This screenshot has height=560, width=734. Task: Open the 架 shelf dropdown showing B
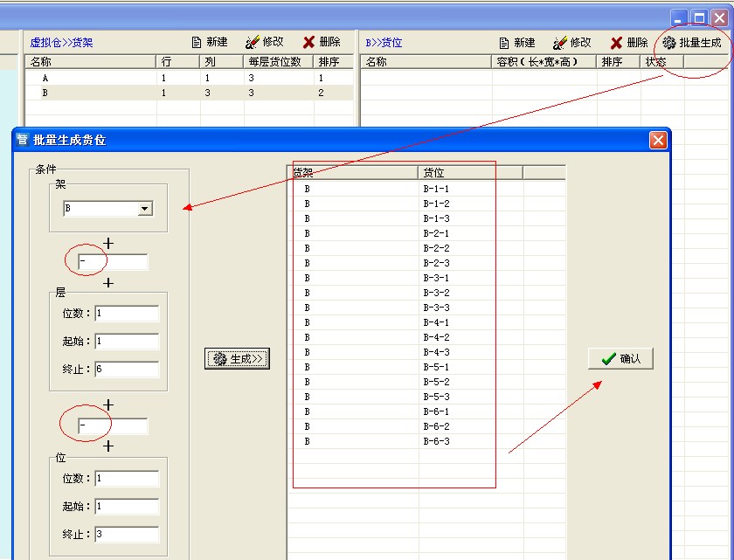click(108, 208)
